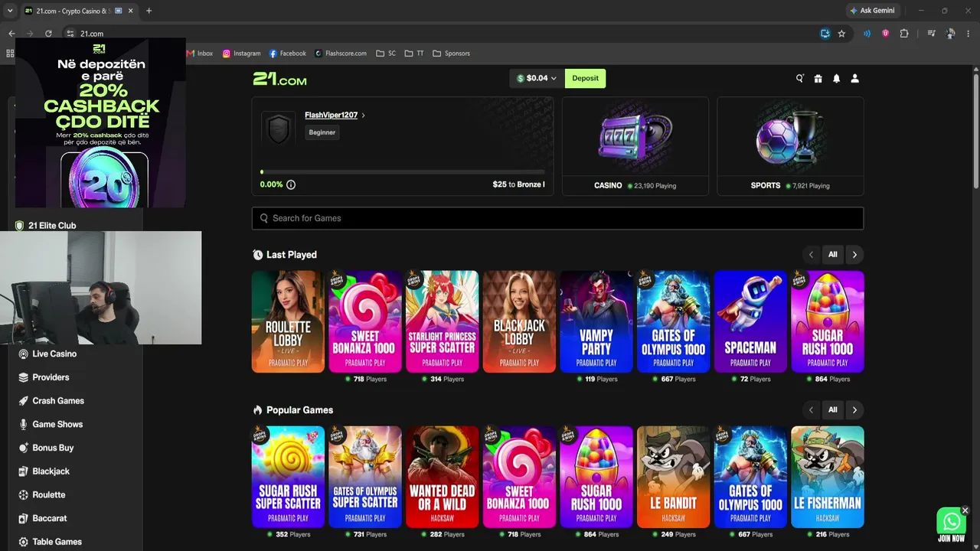The image size is (980, 551).
Task: Go back to the previous page
Action: (11, 34)
